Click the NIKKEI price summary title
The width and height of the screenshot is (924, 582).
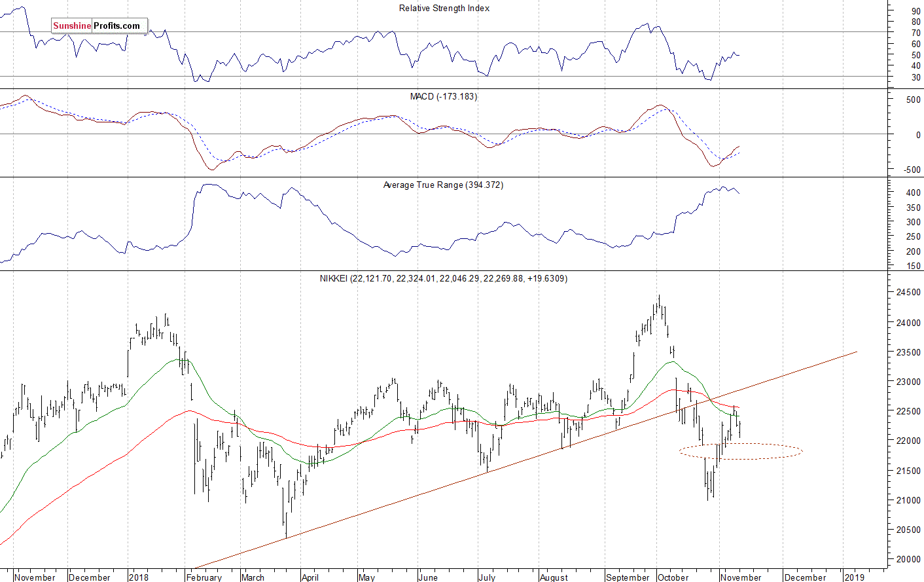444,278
